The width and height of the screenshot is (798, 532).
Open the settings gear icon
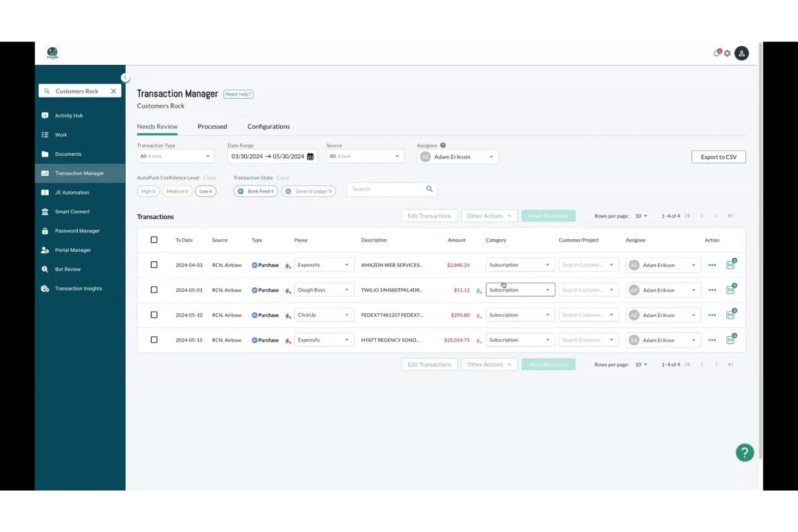(727, 53)
